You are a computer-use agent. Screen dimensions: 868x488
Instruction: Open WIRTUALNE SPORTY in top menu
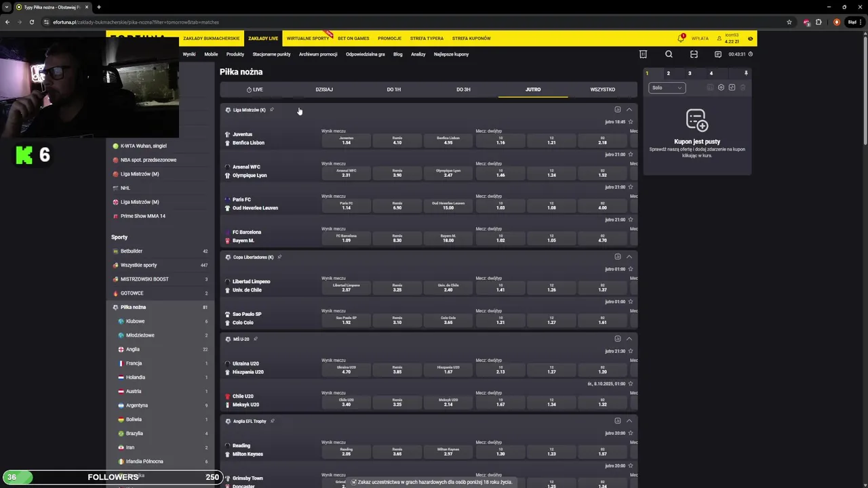click(x=308, y=39)
